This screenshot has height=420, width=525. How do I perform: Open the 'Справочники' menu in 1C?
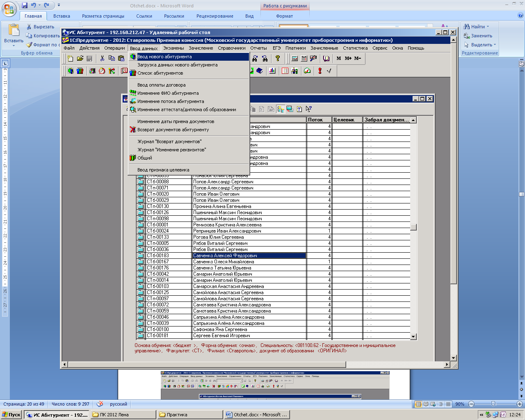pyautogui.click(x=232, y=48)
